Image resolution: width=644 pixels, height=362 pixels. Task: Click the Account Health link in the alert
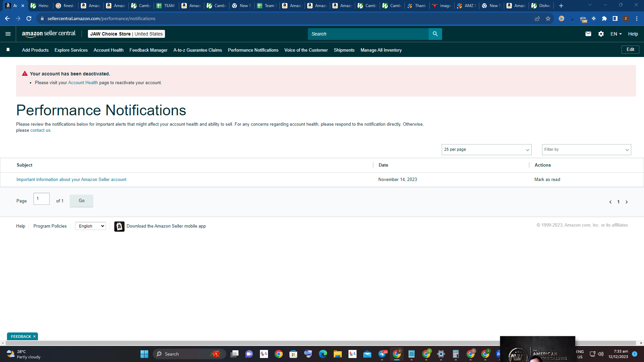coord(83,83)
